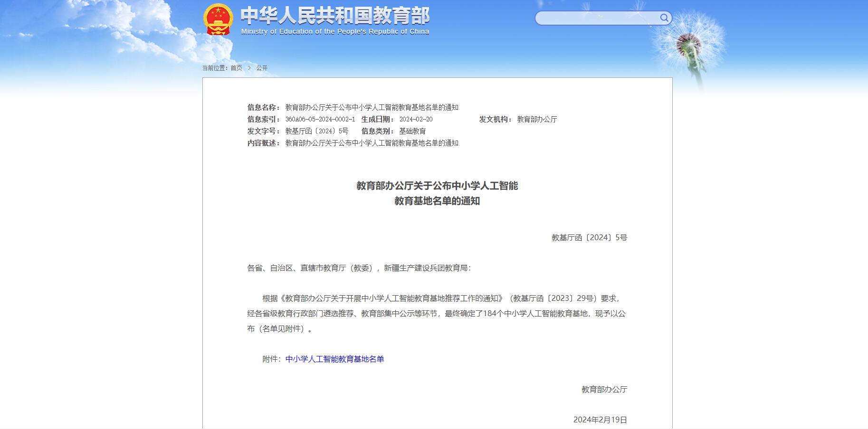Click the 教育部办公厅 signature near the bottom
The image size is (868, 429).
tap(604, 390)
